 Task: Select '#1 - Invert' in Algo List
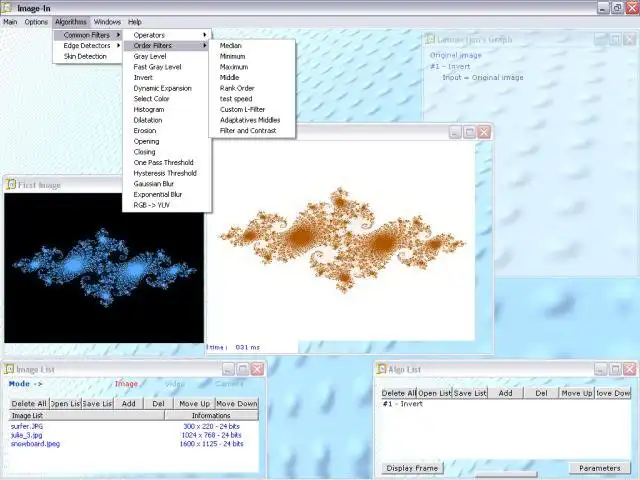click(403, 404)
